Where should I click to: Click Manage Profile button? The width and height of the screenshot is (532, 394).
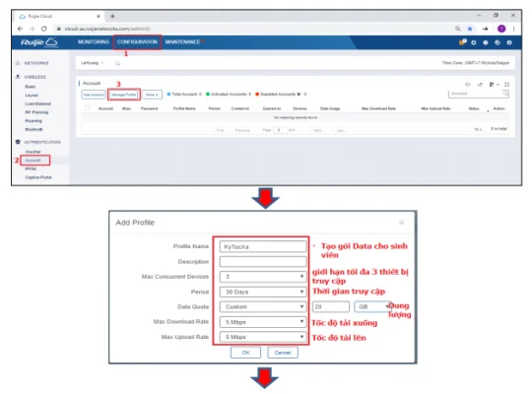[x=124, y=95]
